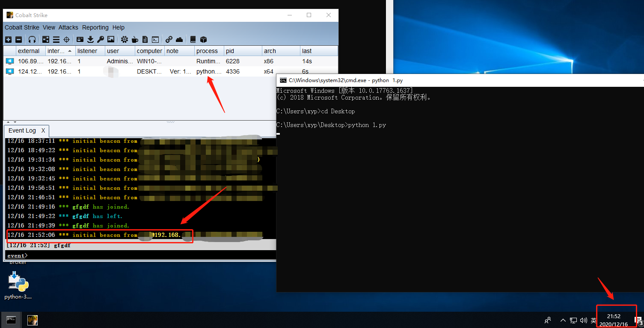The height and width of the screenshot is (328, 644).
Task: Click the plus New Connection icon
Action: [x=8, y=39]
